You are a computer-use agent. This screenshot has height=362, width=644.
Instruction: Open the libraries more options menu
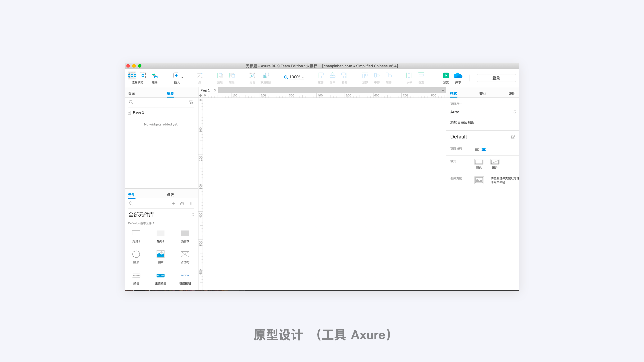click(x=191, y=204)
